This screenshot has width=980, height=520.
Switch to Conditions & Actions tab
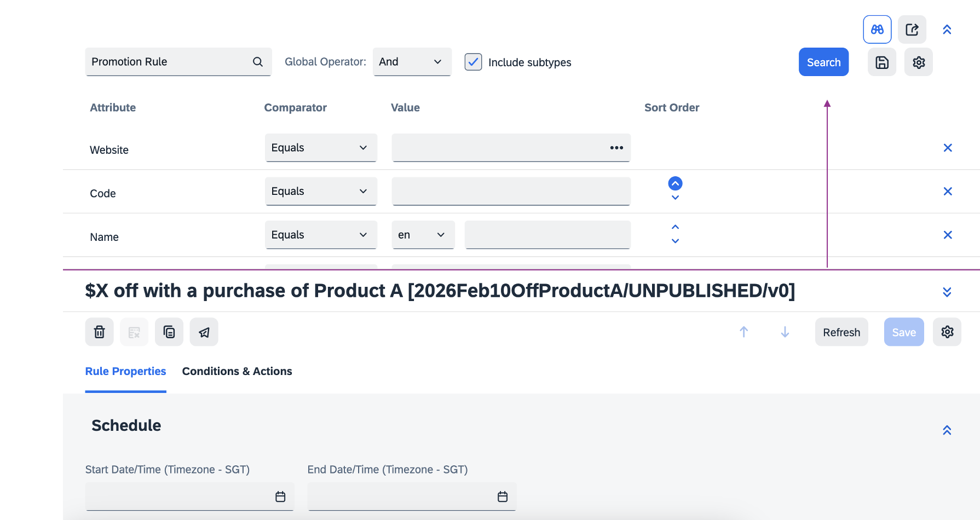237,372
